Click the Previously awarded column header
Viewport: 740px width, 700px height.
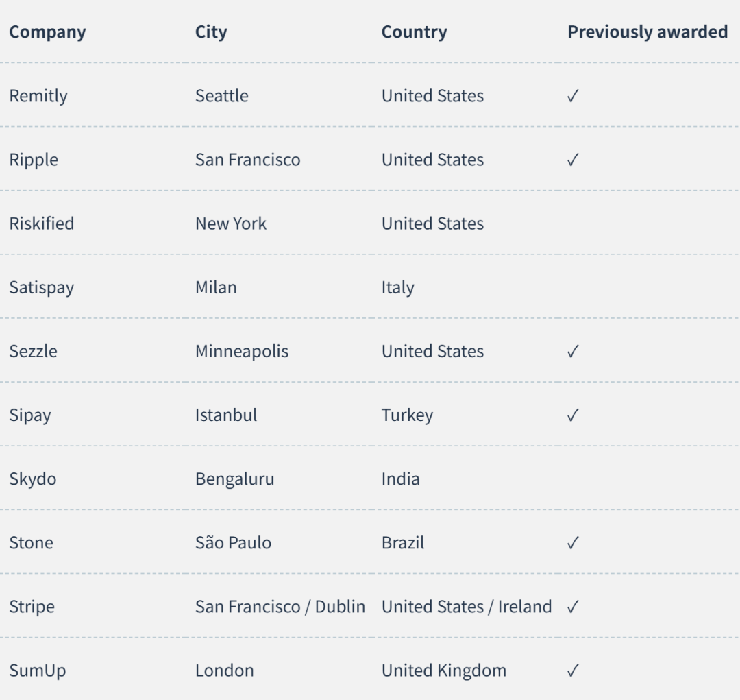(647, 32)
